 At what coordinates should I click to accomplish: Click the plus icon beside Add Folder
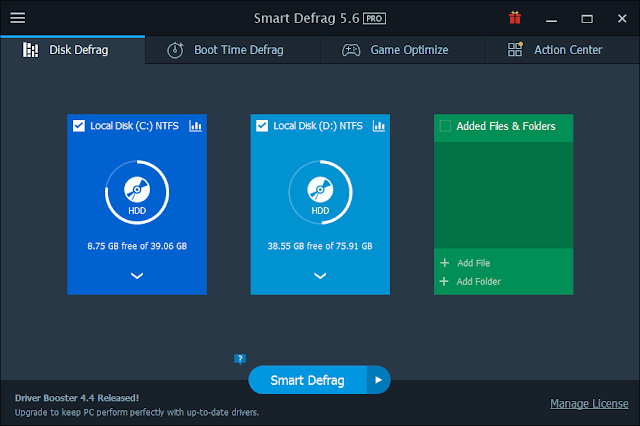point(444,281)
